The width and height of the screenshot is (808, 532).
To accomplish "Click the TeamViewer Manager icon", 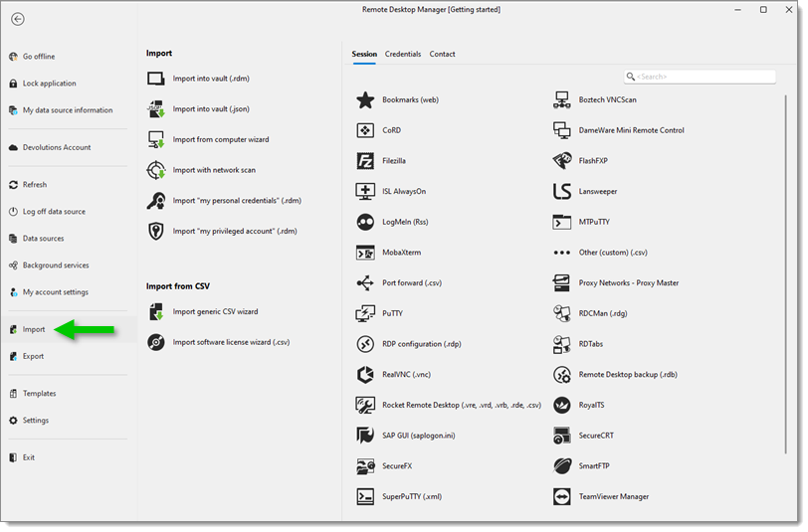I will [x=561, y=496].
